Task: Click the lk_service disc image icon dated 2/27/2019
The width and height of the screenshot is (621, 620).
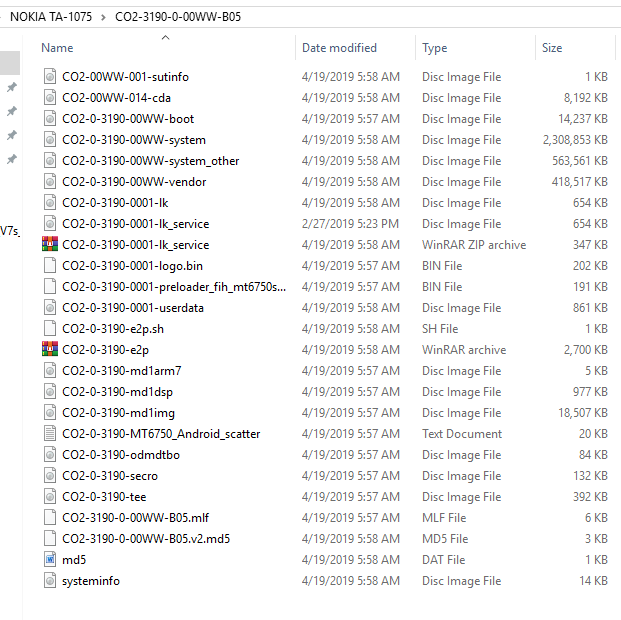Action: click(50, 223)
